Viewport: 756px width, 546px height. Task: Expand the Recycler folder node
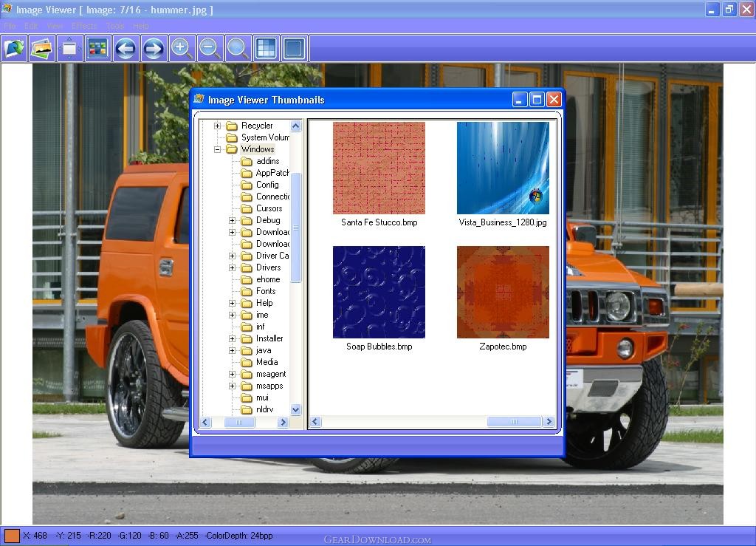click(x=218, y=126)
